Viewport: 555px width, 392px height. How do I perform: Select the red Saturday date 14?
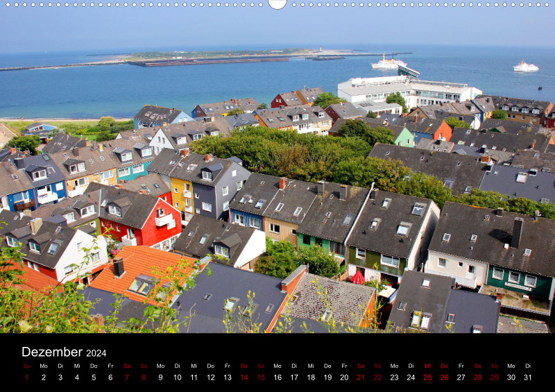(244, 377)
